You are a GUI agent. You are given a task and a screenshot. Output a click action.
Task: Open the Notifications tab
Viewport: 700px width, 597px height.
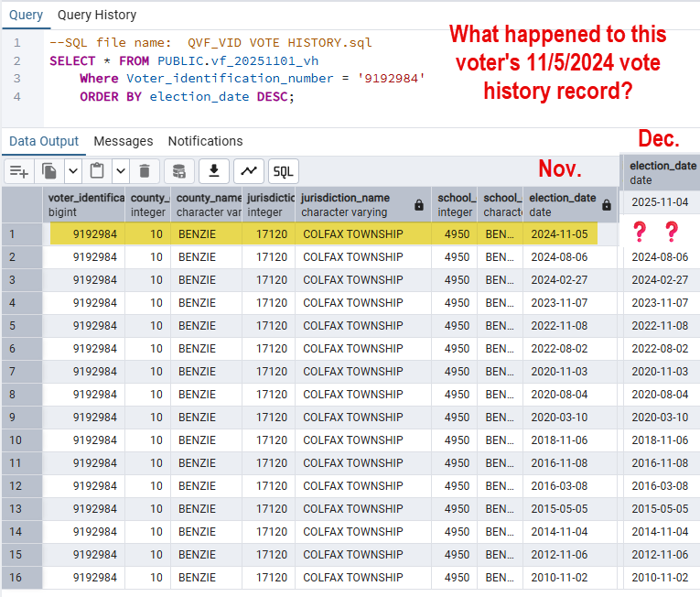205,141
